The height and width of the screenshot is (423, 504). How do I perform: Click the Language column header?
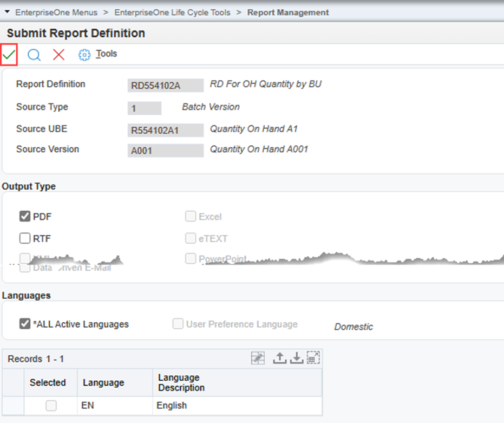[115, 382]
